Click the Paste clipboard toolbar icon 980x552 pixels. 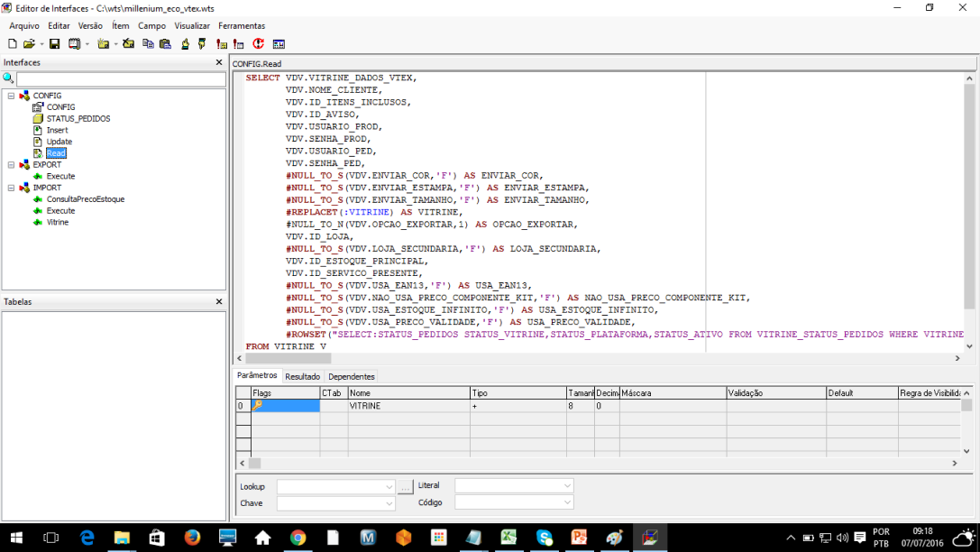click(165, 43)
